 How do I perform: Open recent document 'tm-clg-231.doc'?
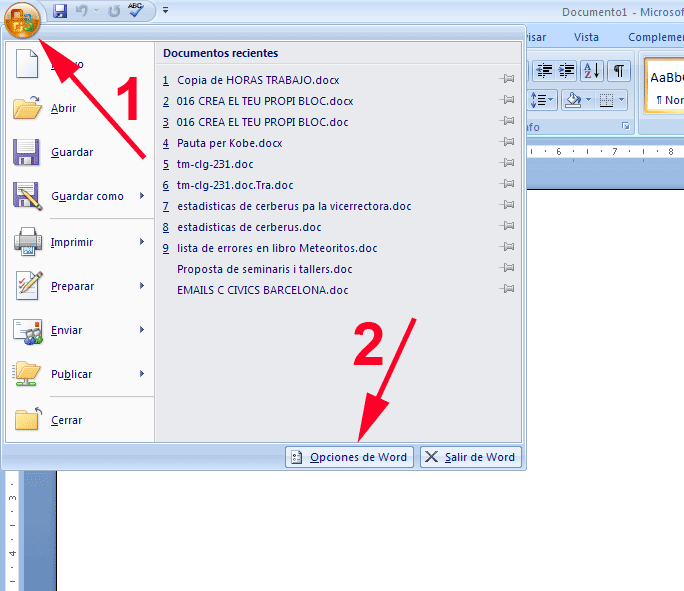215,164
